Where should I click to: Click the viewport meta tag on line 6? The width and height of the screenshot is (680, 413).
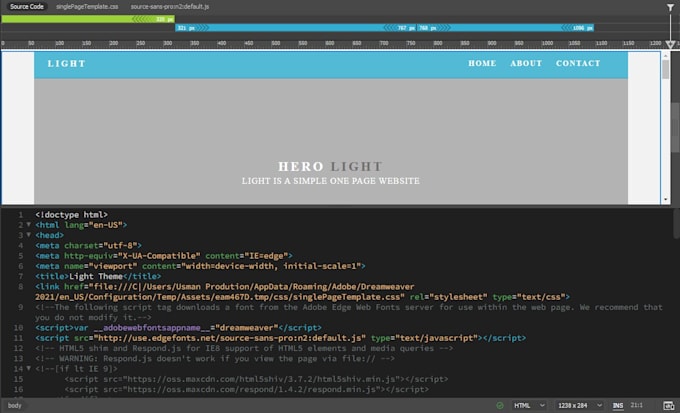tap(200, 266)
